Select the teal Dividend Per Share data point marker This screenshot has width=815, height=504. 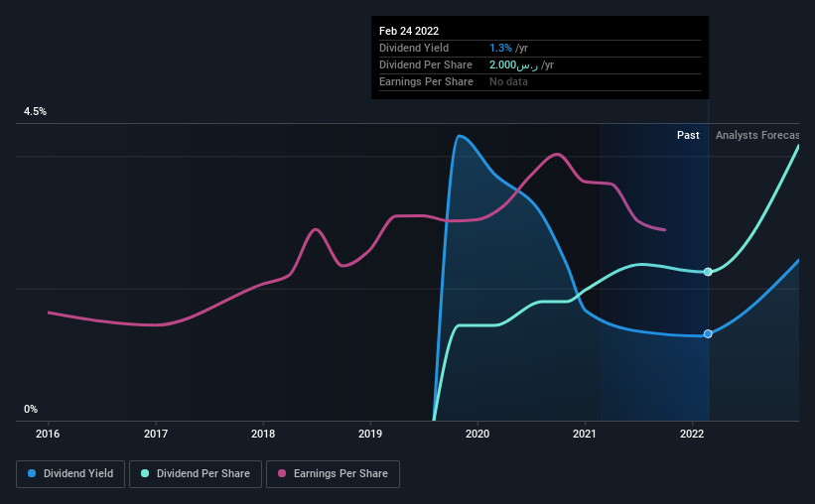(x=708, y=272)
